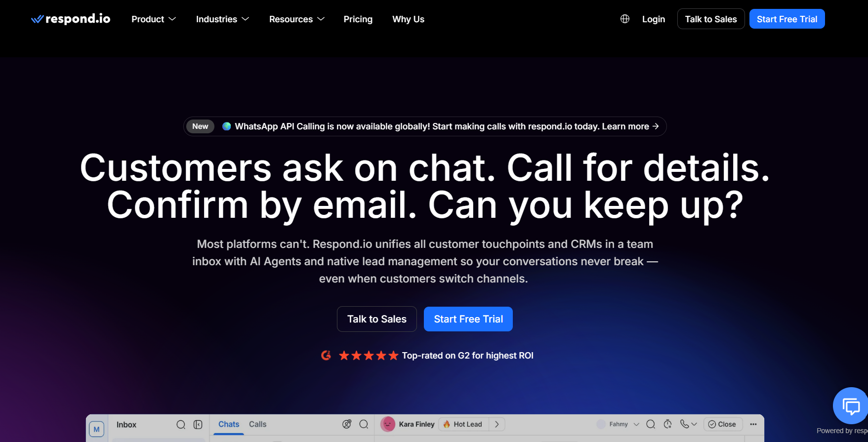
Task: Open the Why Us page
Action: click(x=408, y=19)
